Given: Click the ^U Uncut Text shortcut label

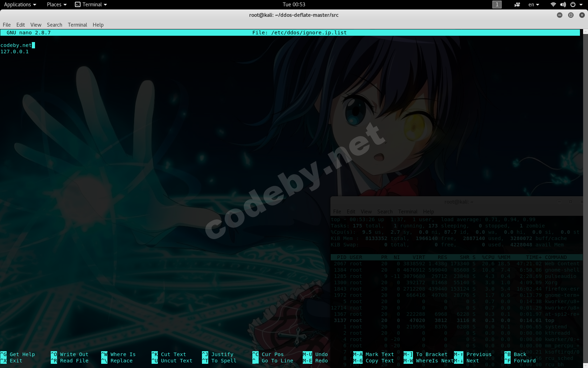Looking at the screenshot, I should [172, 361].
